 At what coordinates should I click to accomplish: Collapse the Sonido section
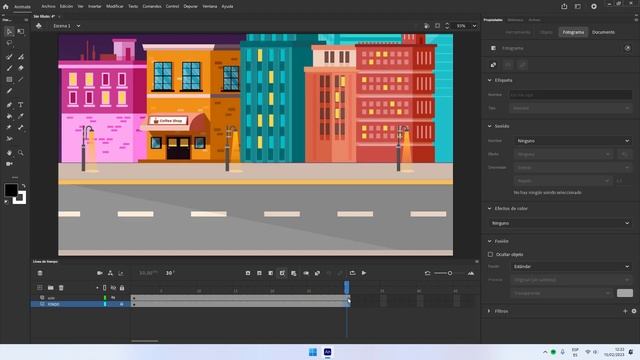(489, 126)
